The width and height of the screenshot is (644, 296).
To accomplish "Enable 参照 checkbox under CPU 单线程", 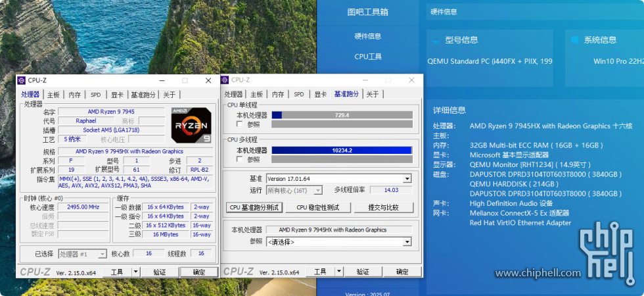I will pos(240,124).
